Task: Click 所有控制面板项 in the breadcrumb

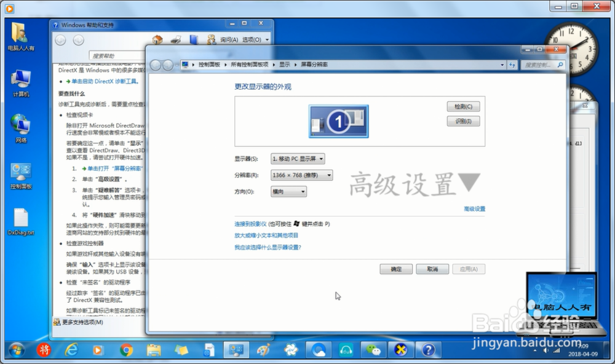Action: pyautogui.click(x=250, y=65)
